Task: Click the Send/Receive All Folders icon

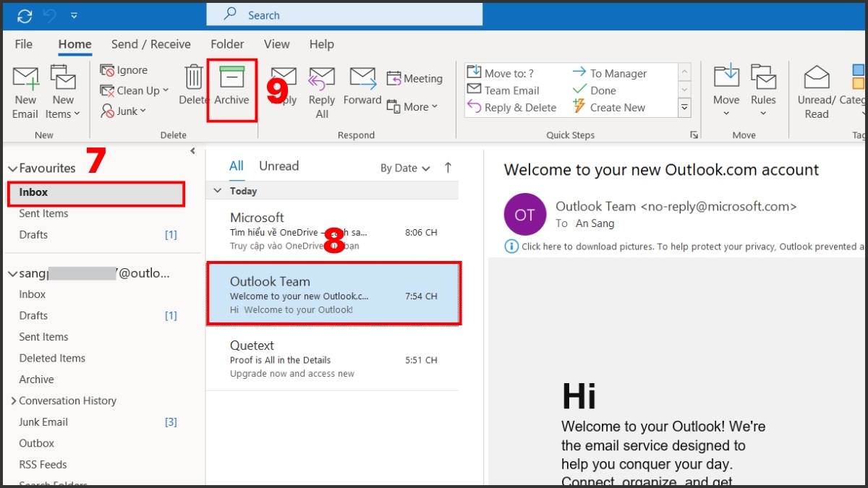Action: coord(25,14)
